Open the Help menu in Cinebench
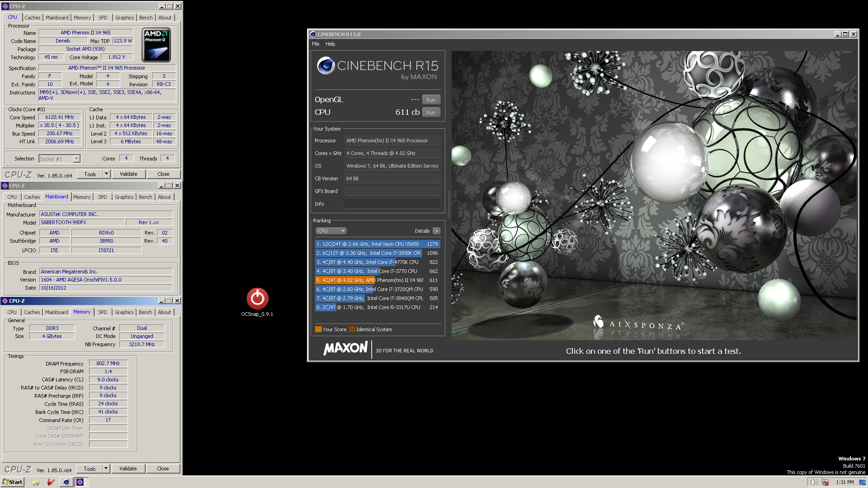Image resolution: width=868 pixels, height=488 pixels. tap(330, 44)
